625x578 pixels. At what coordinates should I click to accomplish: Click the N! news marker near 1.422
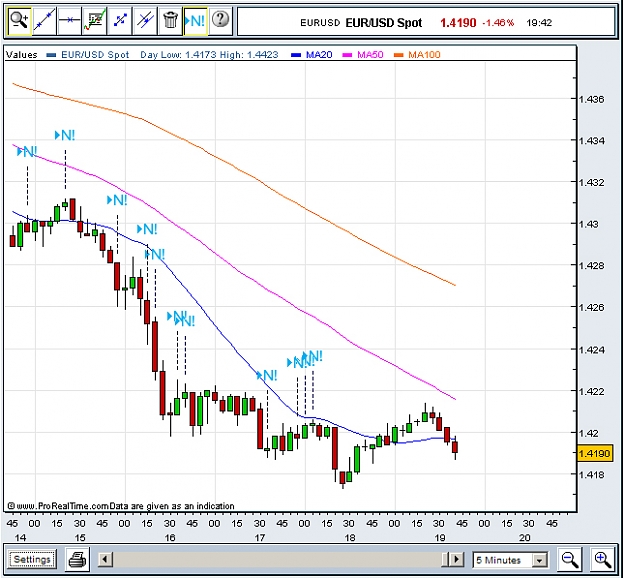[x=267, y=376]
